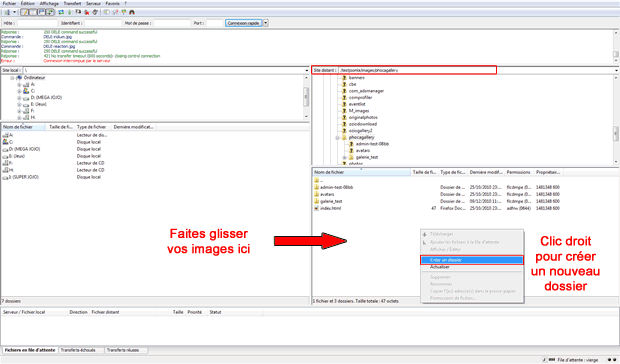Open the Serveur menu
This screenshot has width=620, height=364.
(x=93, y=4)
